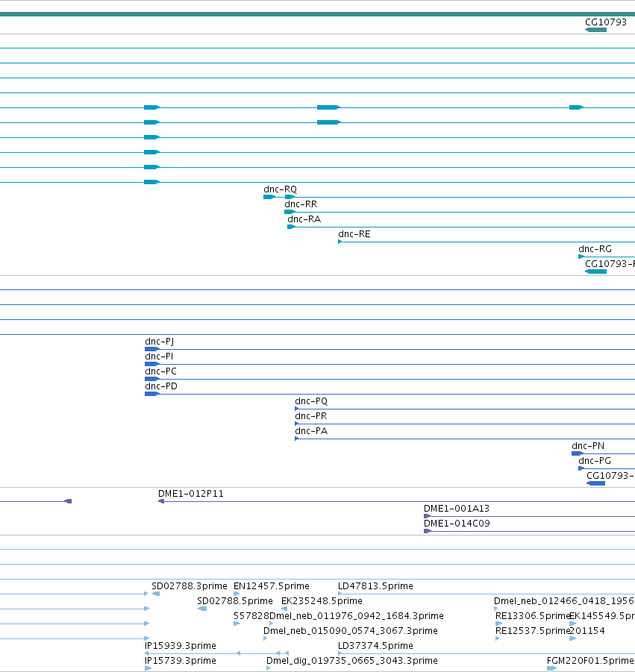Click the dnc-RA transcript label

(x=304, y=219)
